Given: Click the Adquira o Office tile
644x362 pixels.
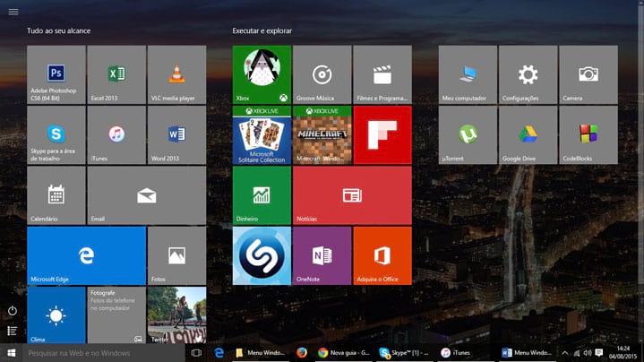Looking at the screenshot, I should 382,255.
